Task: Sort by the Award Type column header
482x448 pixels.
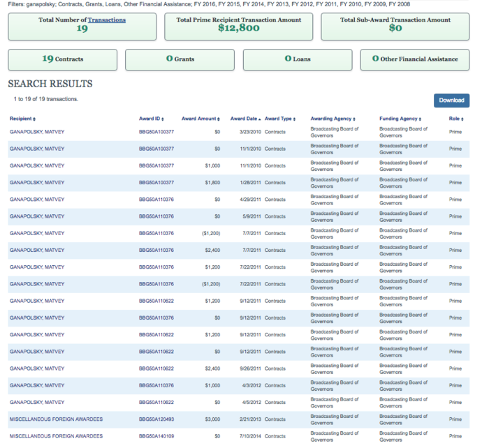Action: 280,119
